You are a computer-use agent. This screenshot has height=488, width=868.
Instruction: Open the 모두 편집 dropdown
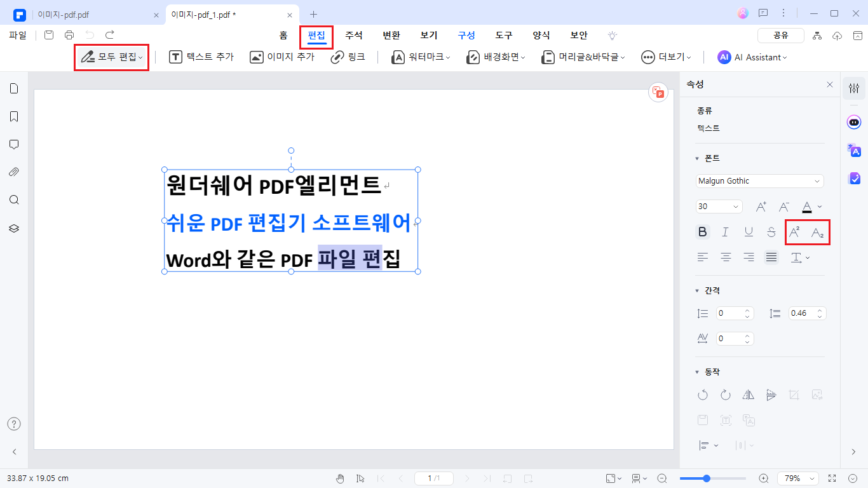point(111,57)
